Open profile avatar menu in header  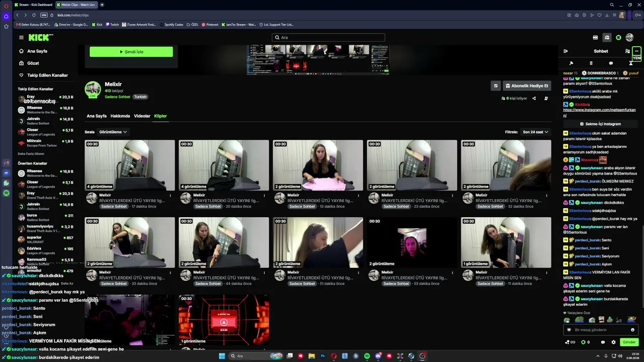pyautogui.click(x=629, y=38)
